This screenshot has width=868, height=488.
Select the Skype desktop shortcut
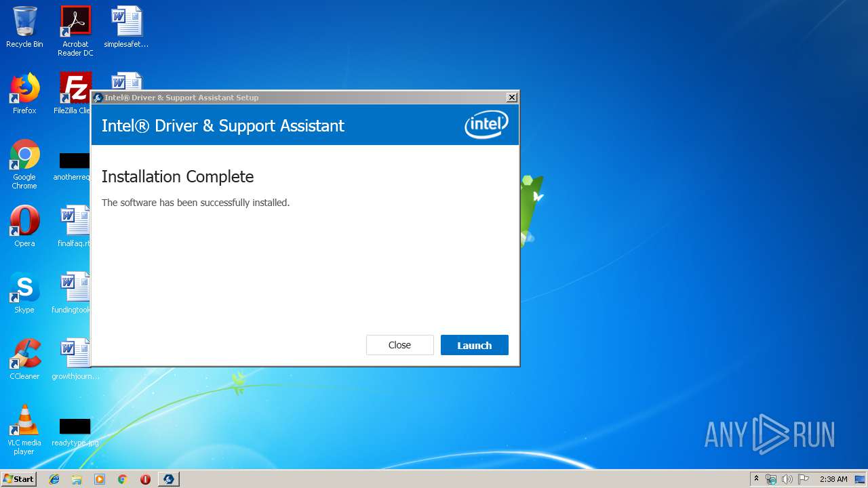[24, 293]
